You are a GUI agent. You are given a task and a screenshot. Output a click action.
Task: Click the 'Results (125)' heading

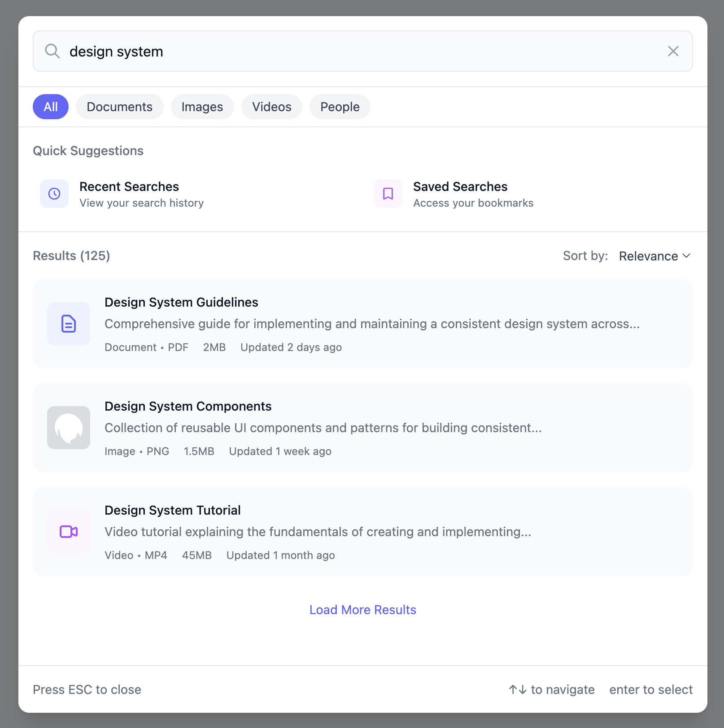(71, 256)
